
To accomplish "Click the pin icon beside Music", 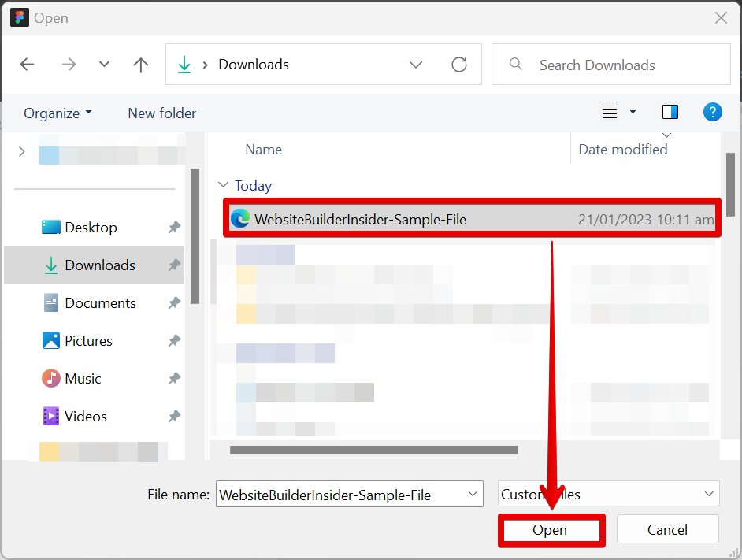I will click(174, 378).
